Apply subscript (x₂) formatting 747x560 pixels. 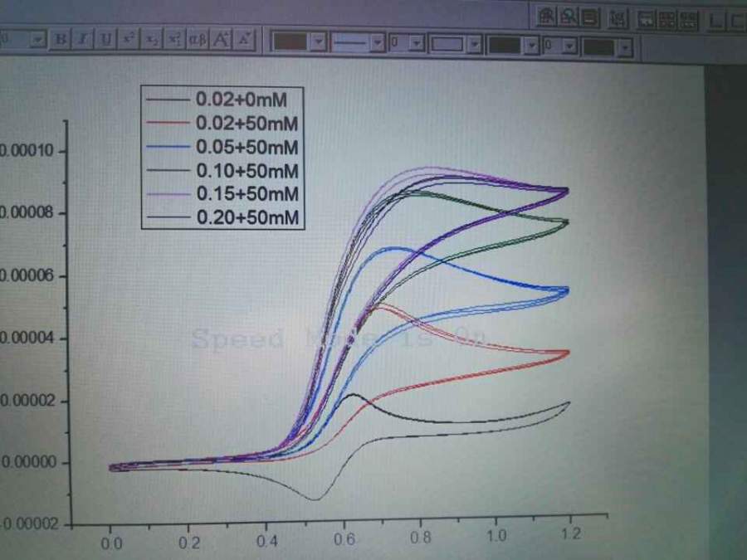pos(152,39)
